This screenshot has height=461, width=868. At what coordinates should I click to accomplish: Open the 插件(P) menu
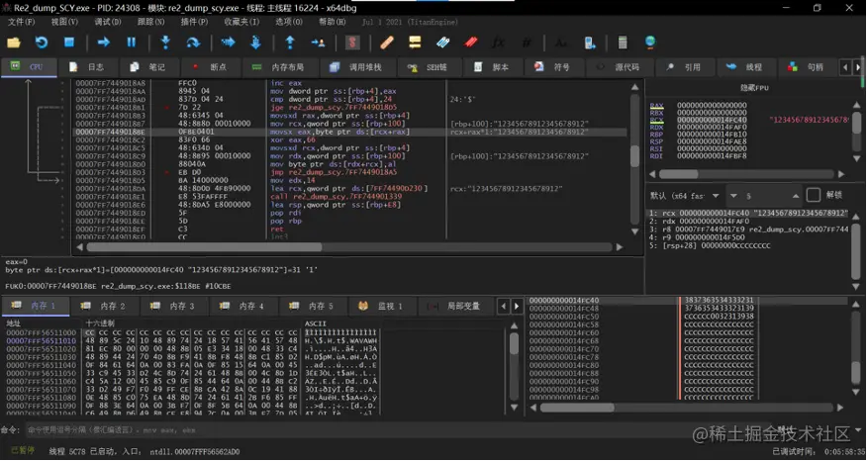(194, 22)
